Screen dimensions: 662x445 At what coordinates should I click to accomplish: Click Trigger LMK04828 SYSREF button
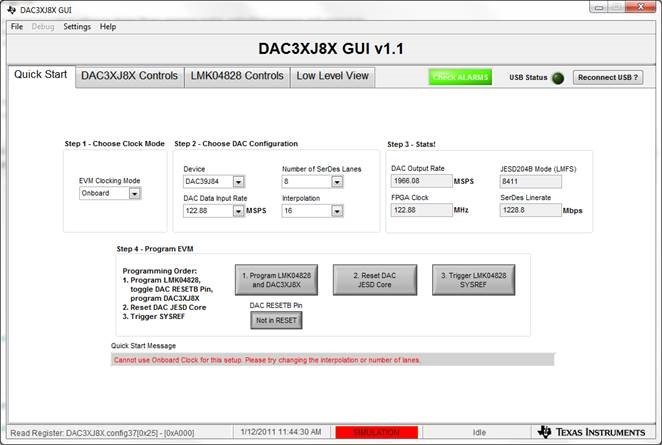pos(474,280)
